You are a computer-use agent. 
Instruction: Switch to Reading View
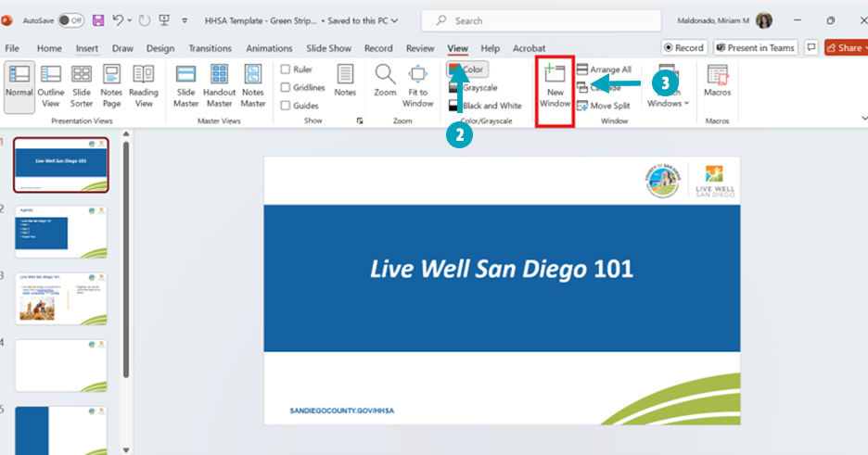click(x=144, y=87)
